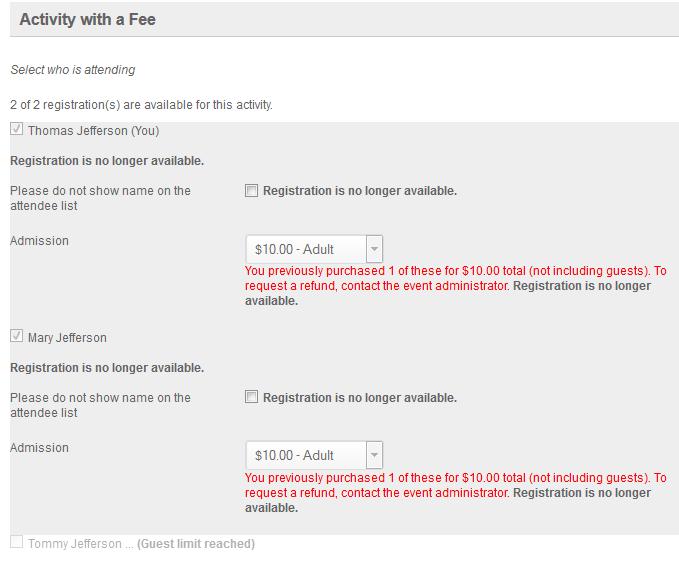The image size is (679, 562).
Task: Click the "Select who is attending" text
Action: [73, 70]
